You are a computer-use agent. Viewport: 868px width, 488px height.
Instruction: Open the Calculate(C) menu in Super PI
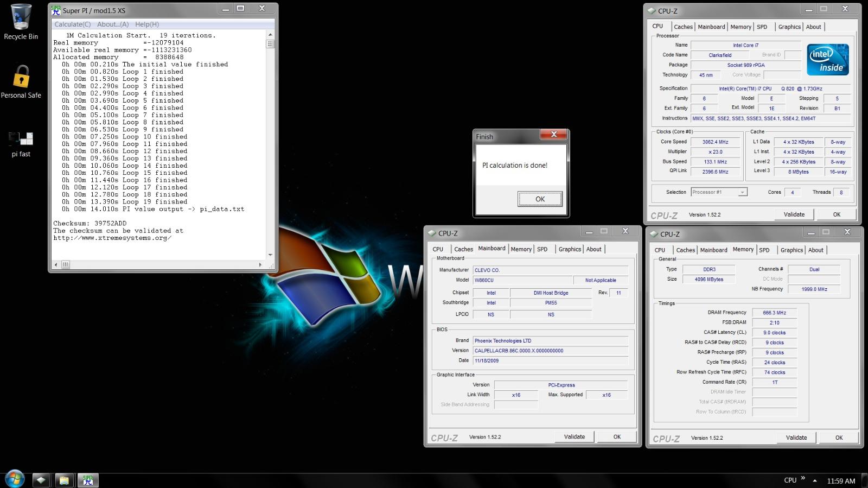73,24
